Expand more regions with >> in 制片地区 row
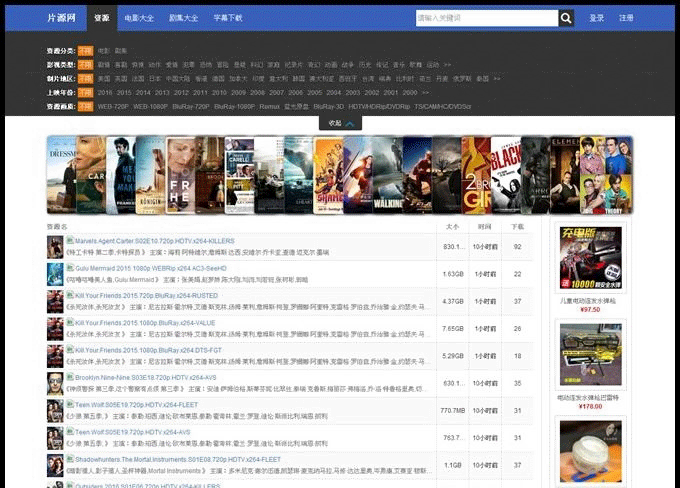Screen dimensions: 680x488 pyautogui.click(x=497, y=79)
